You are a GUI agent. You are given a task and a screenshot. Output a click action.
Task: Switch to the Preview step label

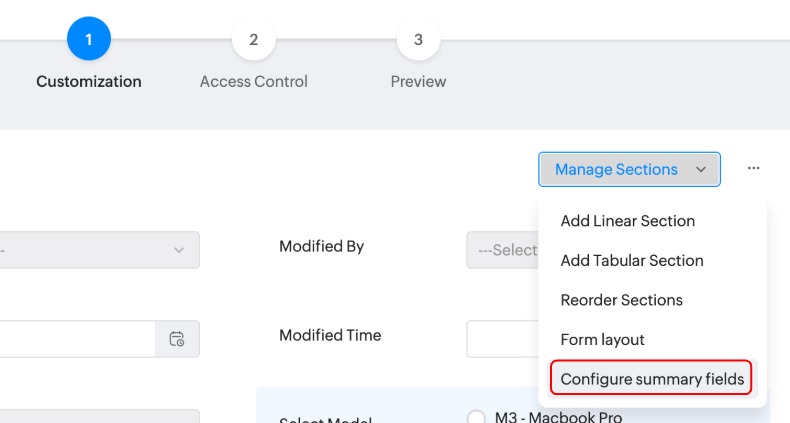[418, 82]
